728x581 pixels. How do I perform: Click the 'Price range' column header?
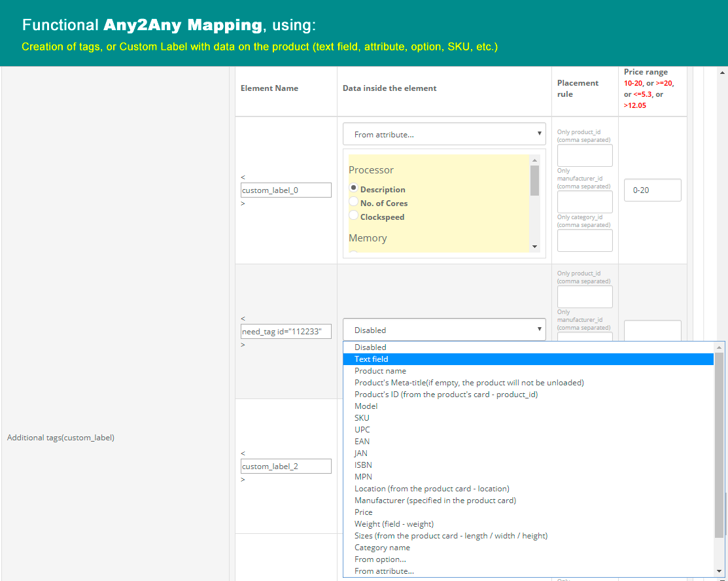pyautogui.click(x=646, y=72)
